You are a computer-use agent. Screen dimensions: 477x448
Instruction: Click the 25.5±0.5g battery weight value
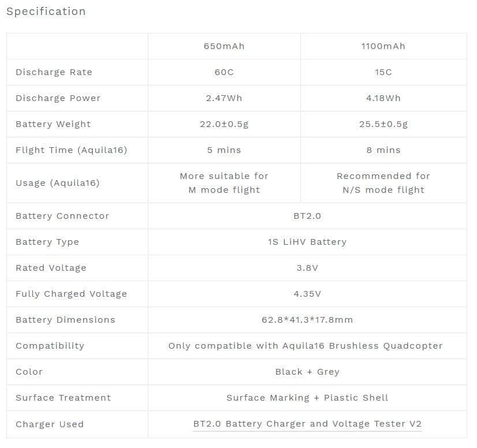pyautogui.click(x=383, y=124)
